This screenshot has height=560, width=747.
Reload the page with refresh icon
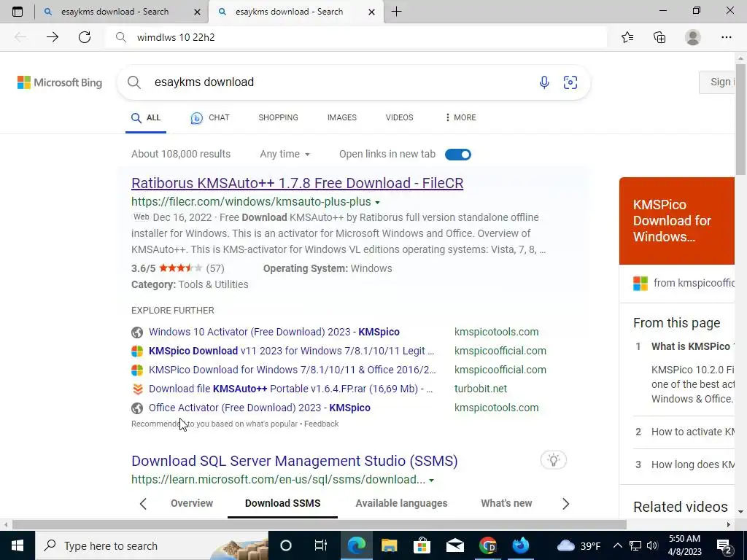click(x=85, y=37)
